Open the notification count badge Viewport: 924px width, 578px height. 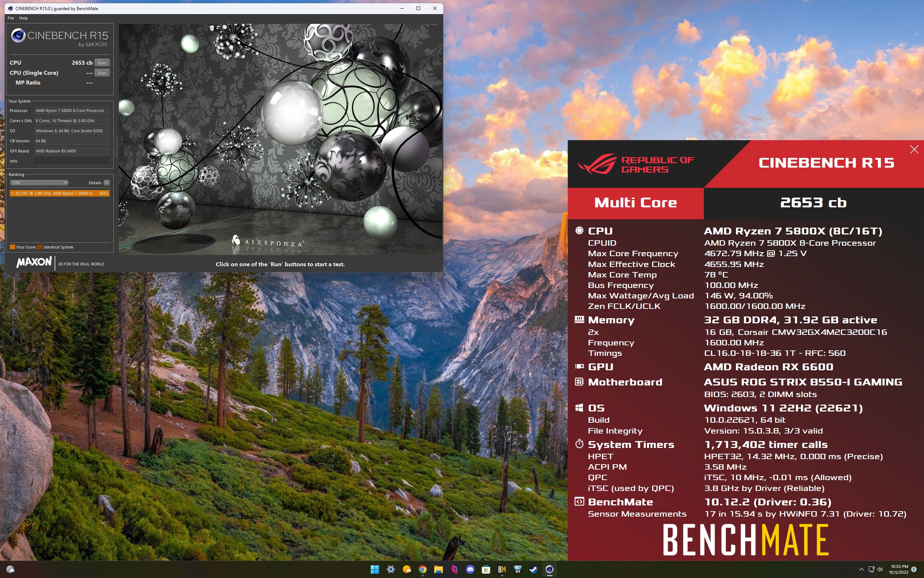pos(914,570)
